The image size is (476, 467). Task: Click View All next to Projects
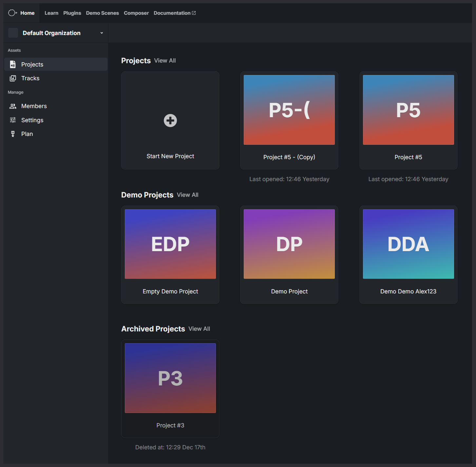(165, 60)
